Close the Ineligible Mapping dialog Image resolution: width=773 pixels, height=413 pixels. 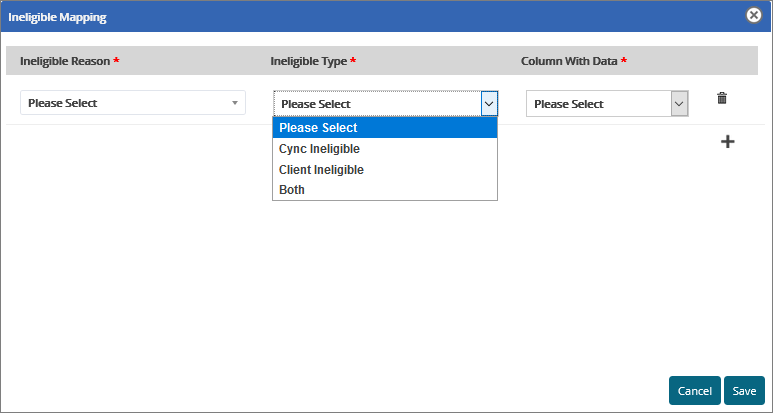pyautogui.click(x=754, y=16)
